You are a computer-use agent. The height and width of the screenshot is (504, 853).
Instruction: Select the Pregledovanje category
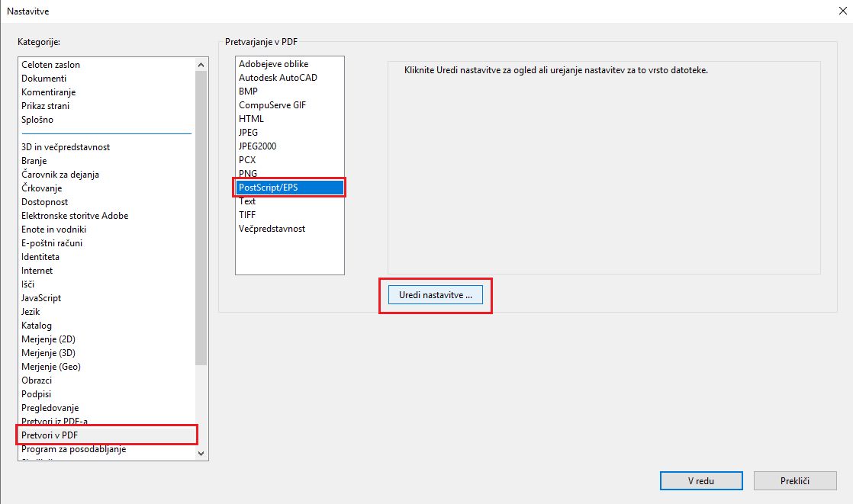pyautogui.click(x=50, y=408)
